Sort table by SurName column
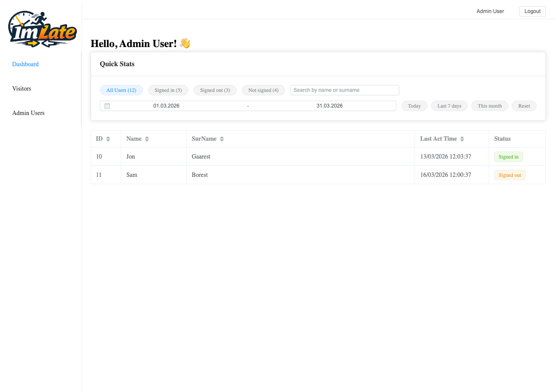 pyautogui.click(x=222, y=139)
